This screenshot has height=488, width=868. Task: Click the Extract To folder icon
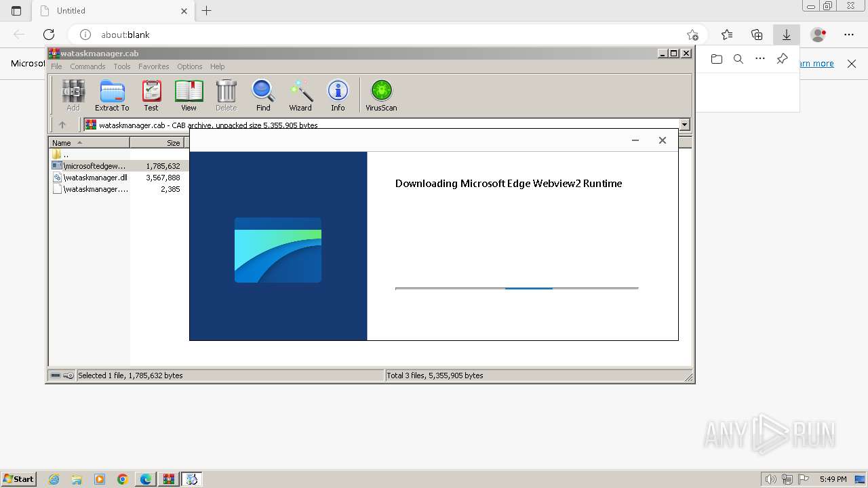112,95
